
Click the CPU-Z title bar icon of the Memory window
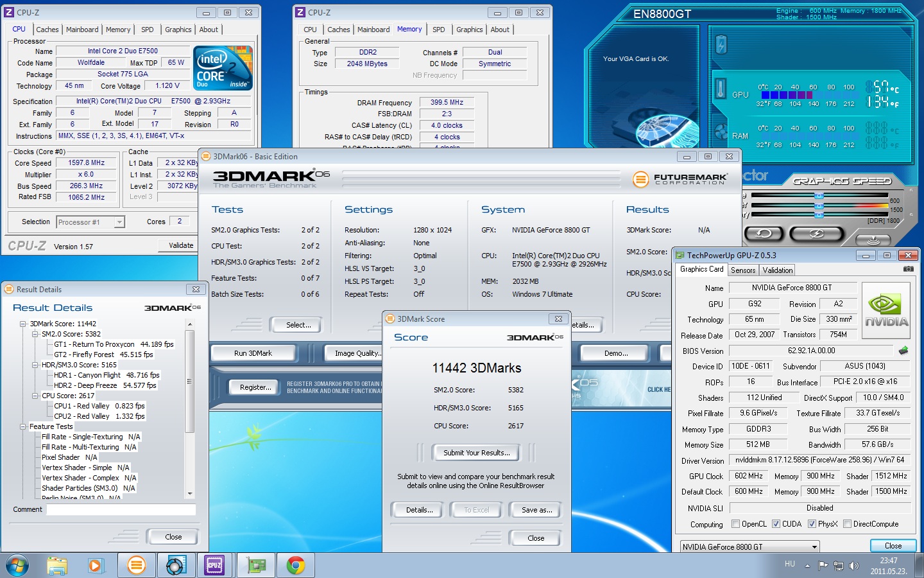tap(300, 12)
